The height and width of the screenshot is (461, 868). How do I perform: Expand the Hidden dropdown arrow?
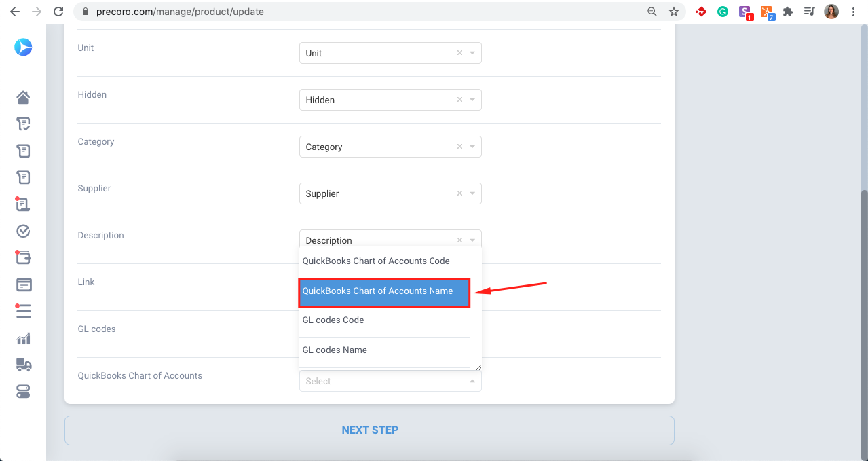472,100
